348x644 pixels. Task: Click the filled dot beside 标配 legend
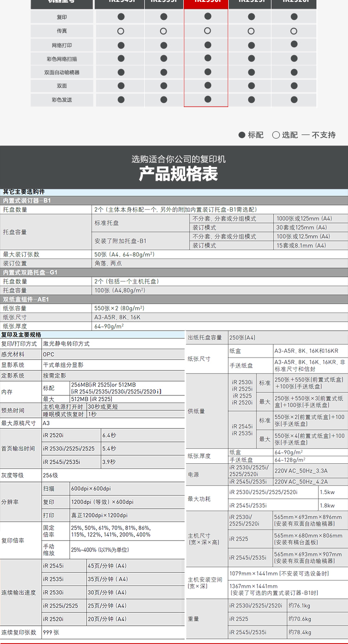242,135
